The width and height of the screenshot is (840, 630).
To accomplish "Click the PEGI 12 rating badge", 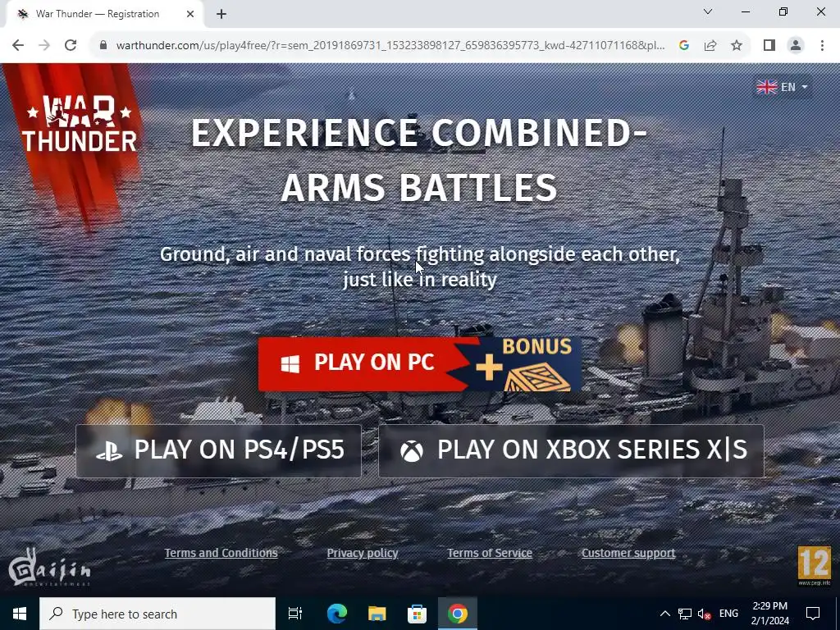I will click(814, 566).
